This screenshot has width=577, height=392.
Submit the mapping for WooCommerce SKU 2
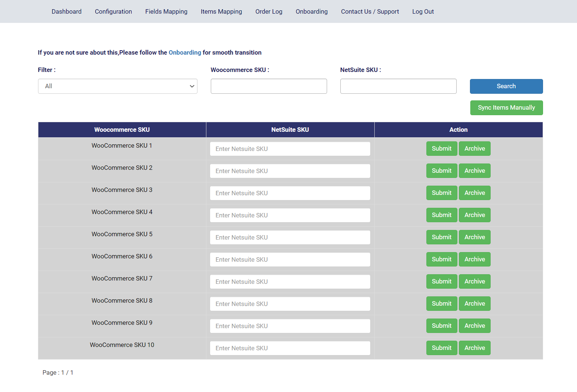[x=442, y=171]
